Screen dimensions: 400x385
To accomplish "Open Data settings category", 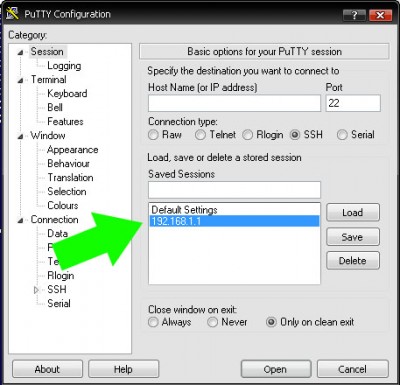I will [58, 234].
